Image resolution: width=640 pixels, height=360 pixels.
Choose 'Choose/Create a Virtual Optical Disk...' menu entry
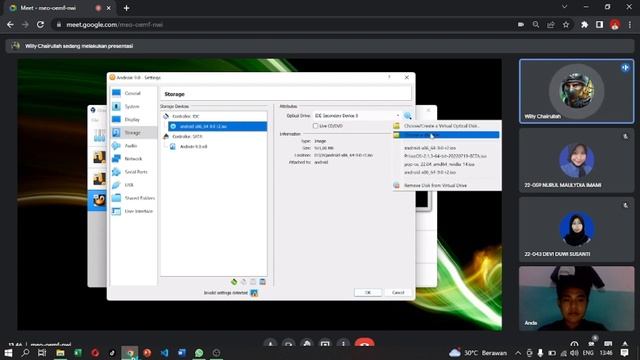(447, 126)
